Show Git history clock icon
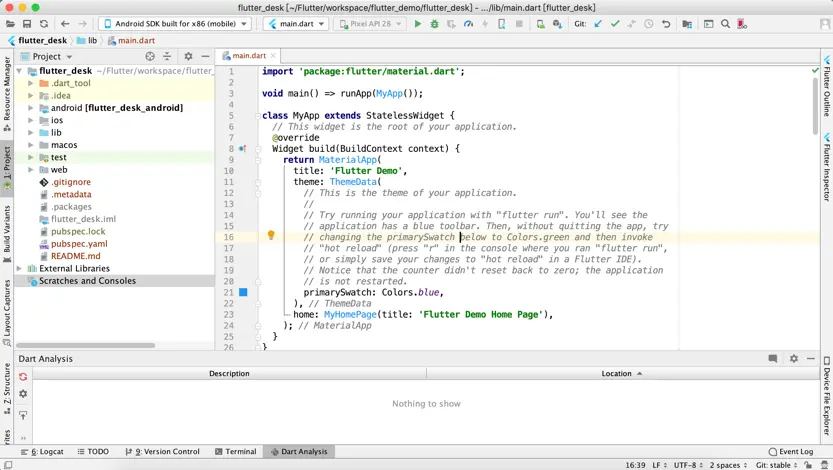The height and width of the screenshot is (470, 833). [649, 24]
